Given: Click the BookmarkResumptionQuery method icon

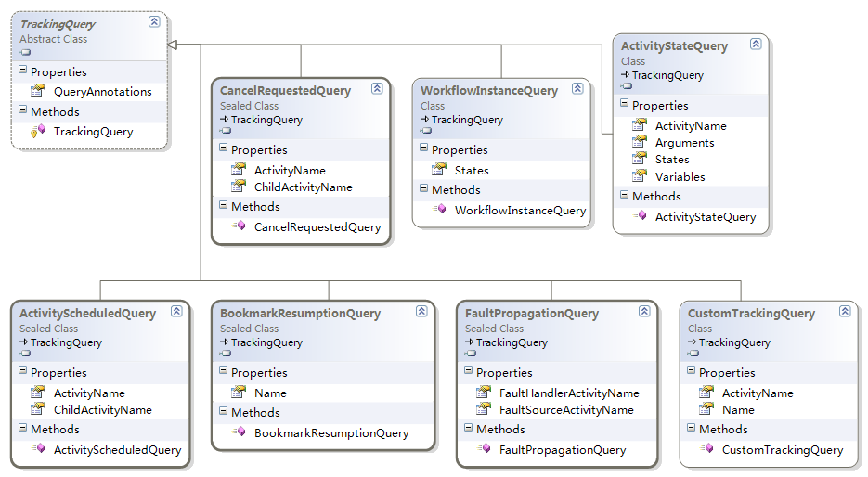Looking at the screenshot, I should click(239, 432).
